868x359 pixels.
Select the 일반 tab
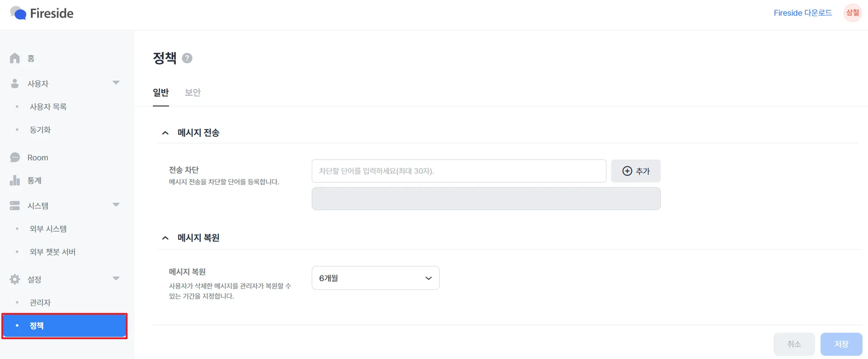161,93
